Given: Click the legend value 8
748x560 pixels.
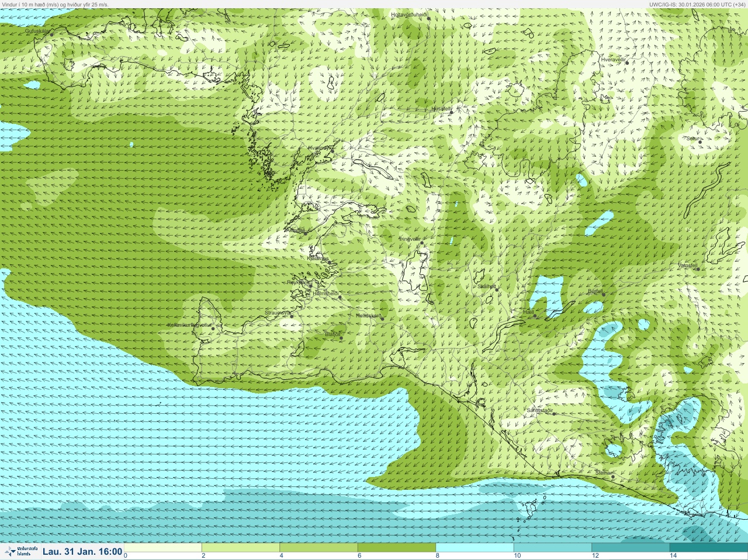Looking at the screenshot, I should 438,556.
